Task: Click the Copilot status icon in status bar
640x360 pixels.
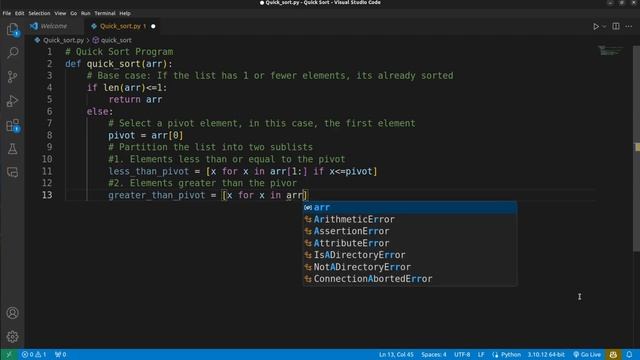Action: click(613, 354)
